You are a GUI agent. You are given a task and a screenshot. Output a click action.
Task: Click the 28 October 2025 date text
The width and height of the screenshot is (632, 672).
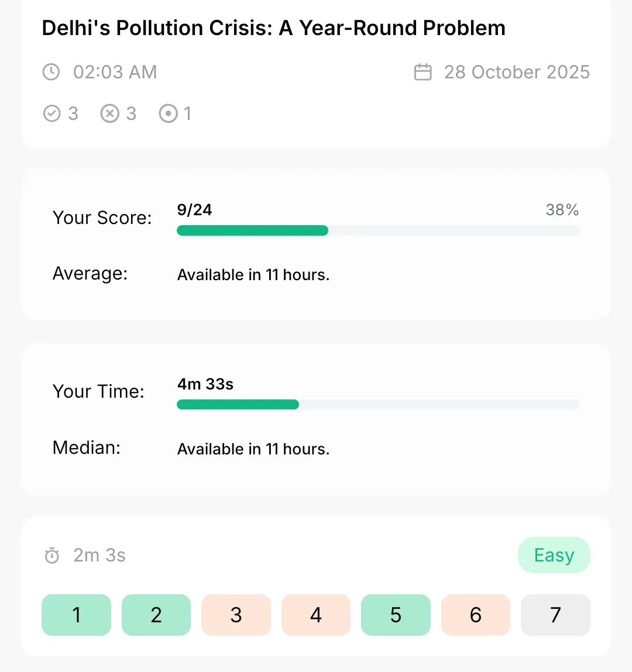517,72
